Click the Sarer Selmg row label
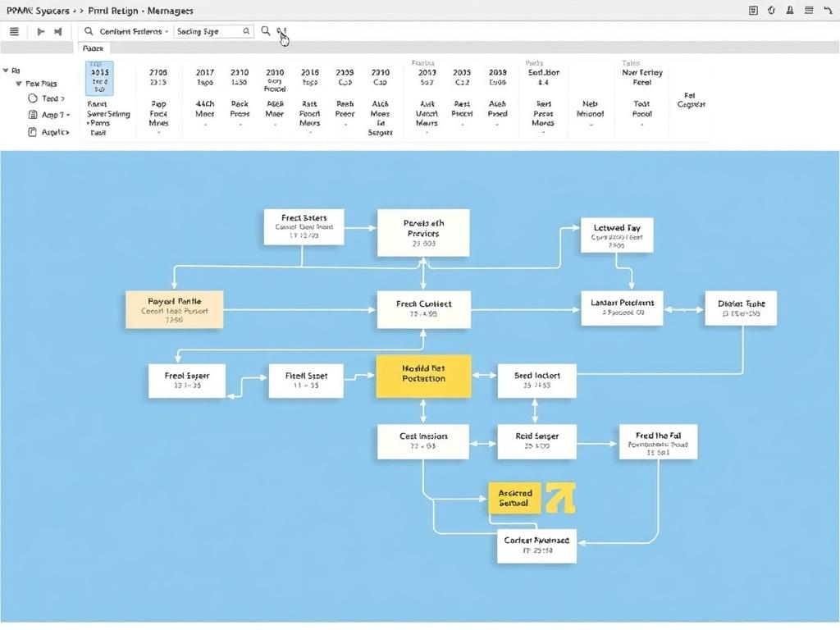840x630 pixels. click(x=108, y=113)
